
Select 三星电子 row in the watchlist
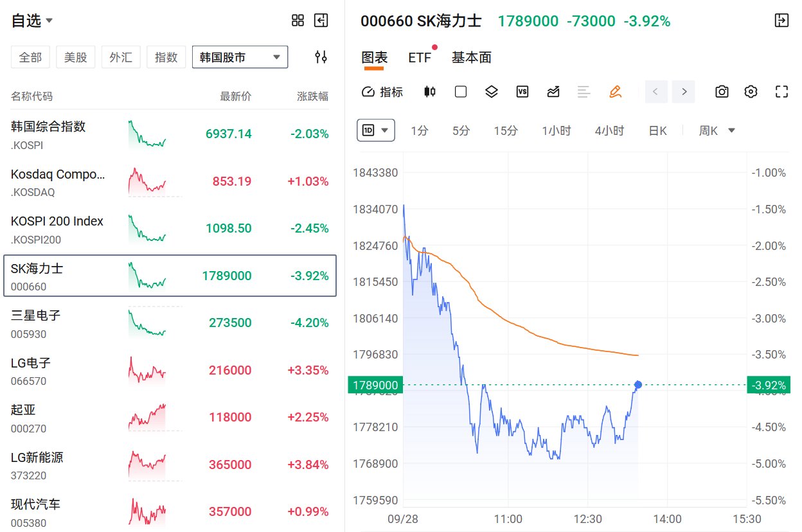(x=170, y=323)
